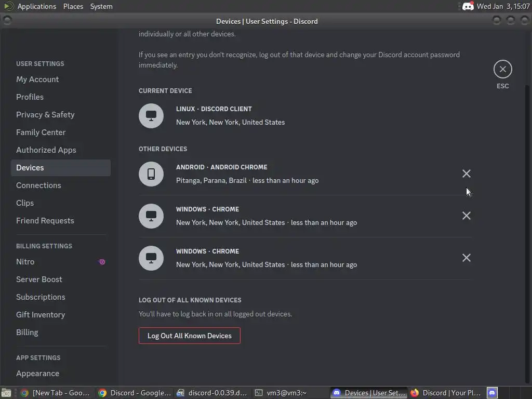This screenshot has height=399, width=532.
Task: Open Connections settings
Action: pos(61,185)
